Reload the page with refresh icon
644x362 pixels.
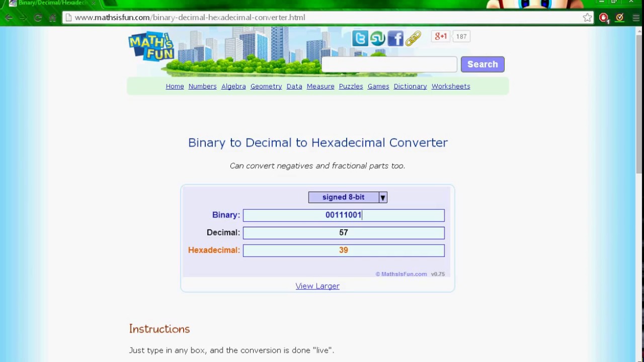click(38, 18)
